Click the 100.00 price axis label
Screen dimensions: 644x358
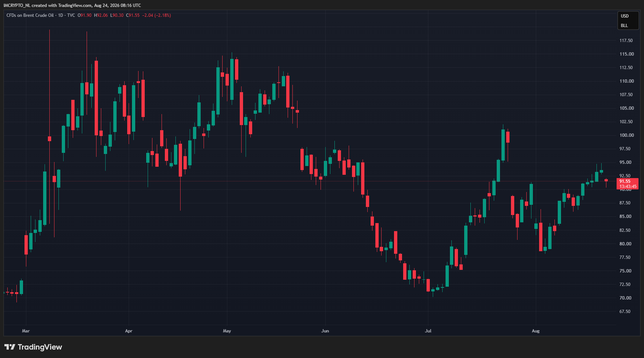pos(626,135)
